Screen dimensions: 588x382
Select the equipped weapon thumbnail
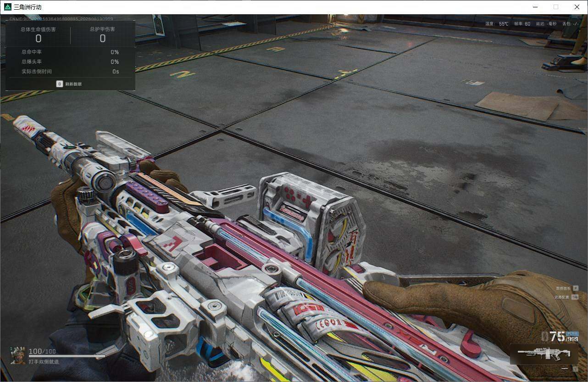tap(544, 354)
